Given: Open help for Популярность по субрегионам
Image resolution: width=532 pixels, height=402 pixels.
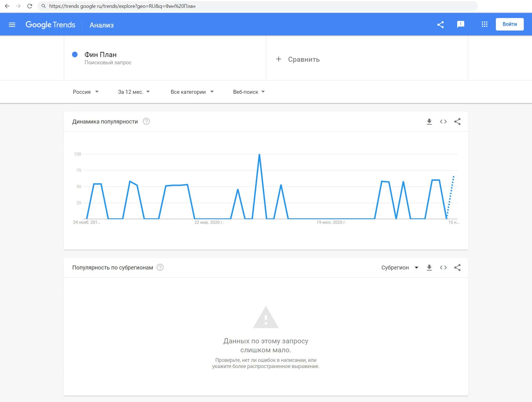Looking at the screenshot, I should (x=160, y=268).
